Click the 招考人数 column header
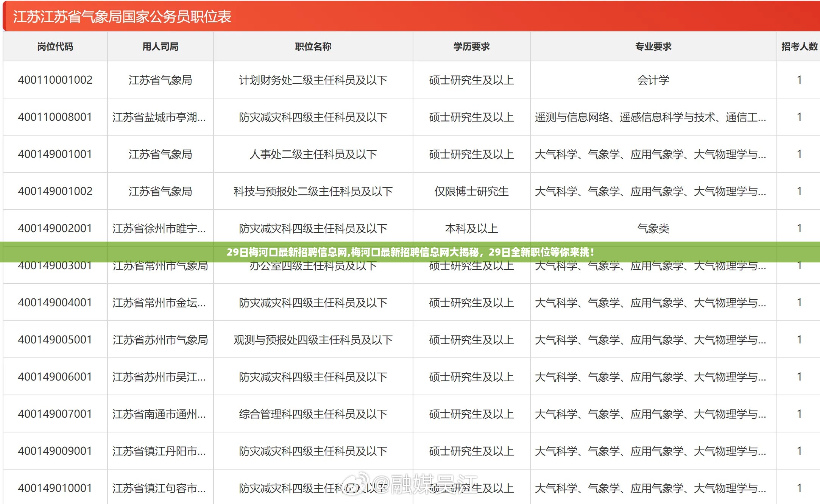Screen dimensions: 820x504 click(799, 47)
